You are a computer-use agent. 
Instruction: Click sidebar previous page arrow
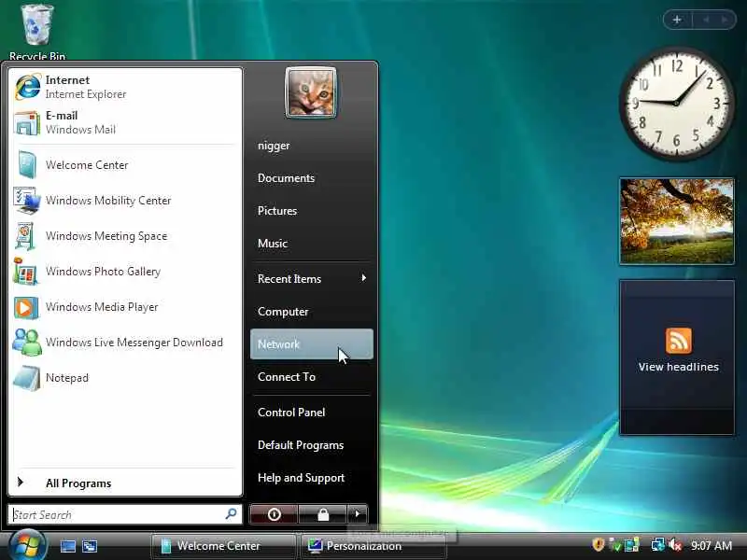pos(706,20)
